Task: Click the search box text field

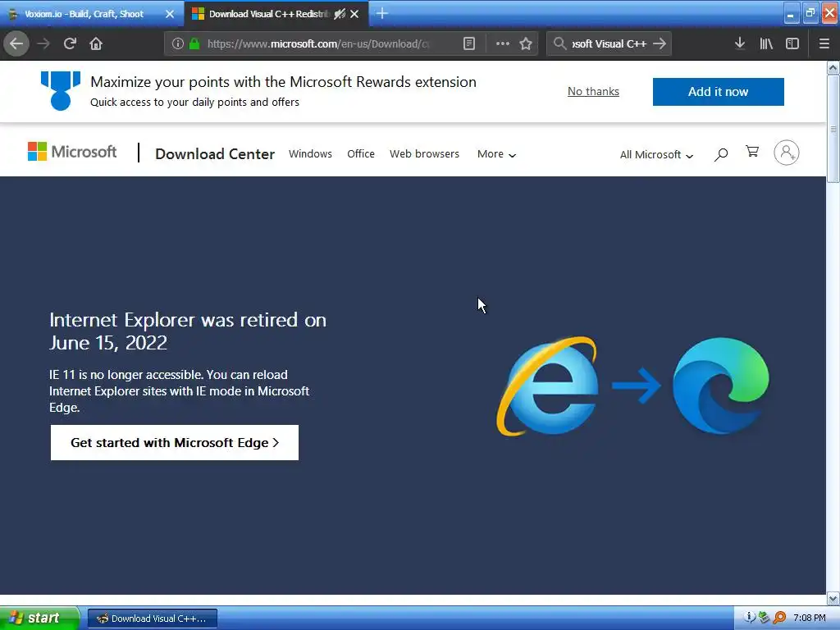Action: point(609,44)
